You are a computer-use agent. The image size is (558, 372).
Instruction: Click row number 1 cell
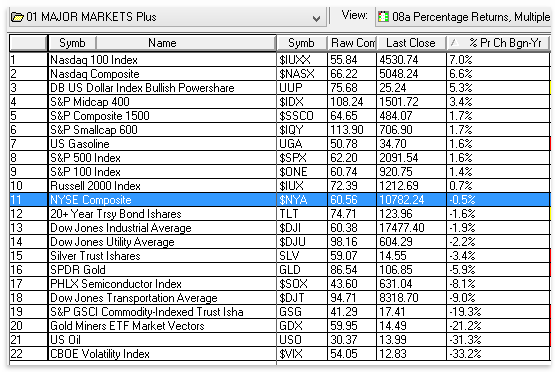tap(28, 60)
